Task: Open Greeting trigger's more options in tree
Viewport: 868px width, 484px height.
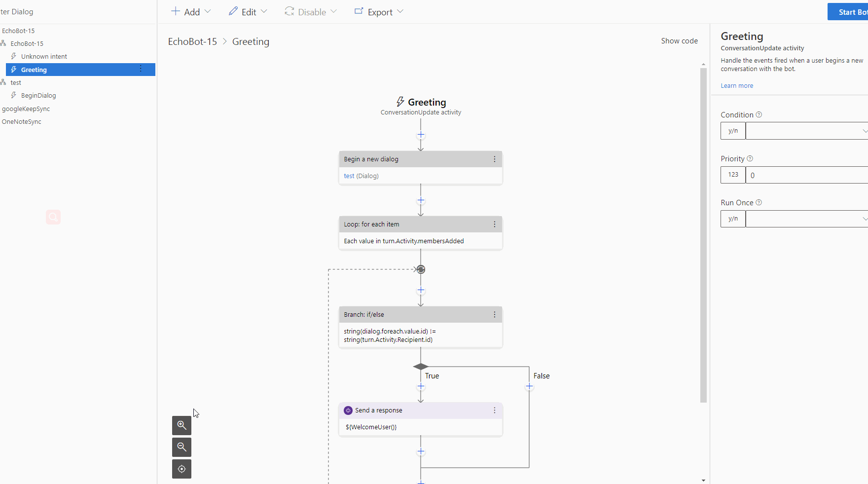Action: tap(141, 69)
